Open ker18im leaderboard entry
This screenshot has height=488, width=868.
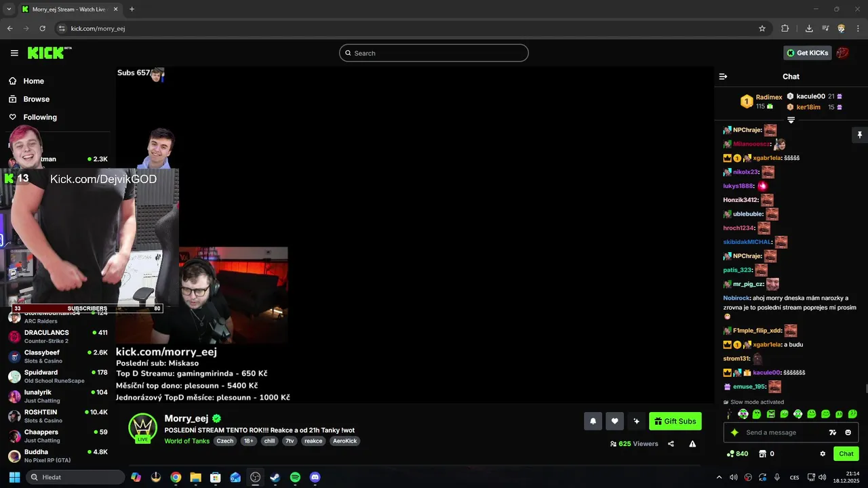pos(814,107)
